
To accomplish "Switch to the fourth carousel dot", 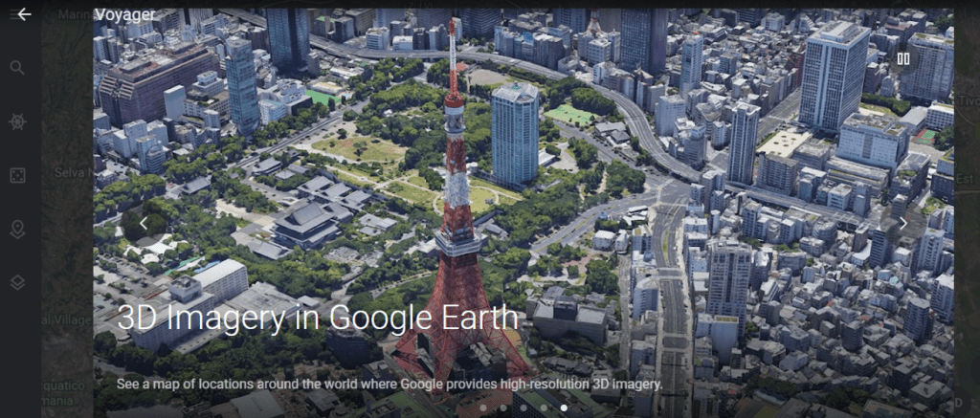I will [x=543, y=407].
